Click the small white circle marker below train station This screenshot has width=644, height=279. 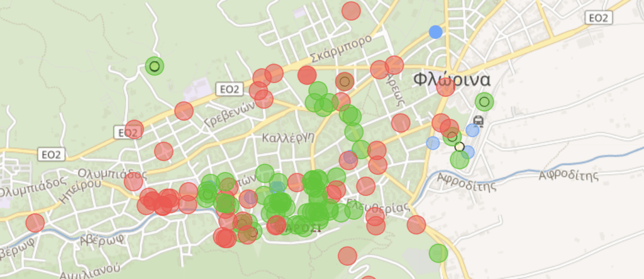460,147
